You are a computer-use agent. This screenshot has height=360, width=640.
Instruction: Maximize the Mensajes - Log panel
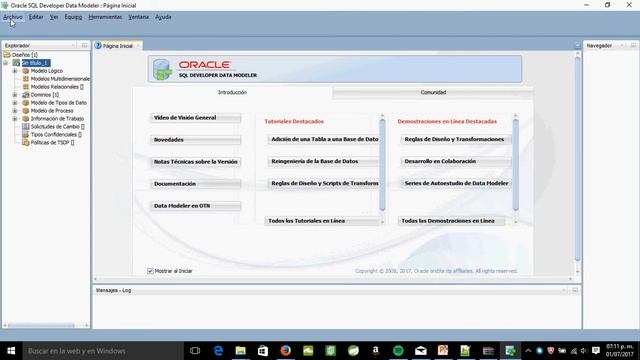(575, 290)
